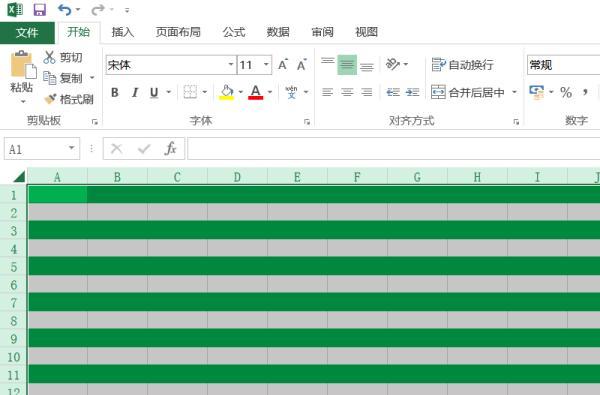Viewport: 600px width, 395px height.
Task: Click the Cut (剪切) scissors icon
Action: coord(49,57)
